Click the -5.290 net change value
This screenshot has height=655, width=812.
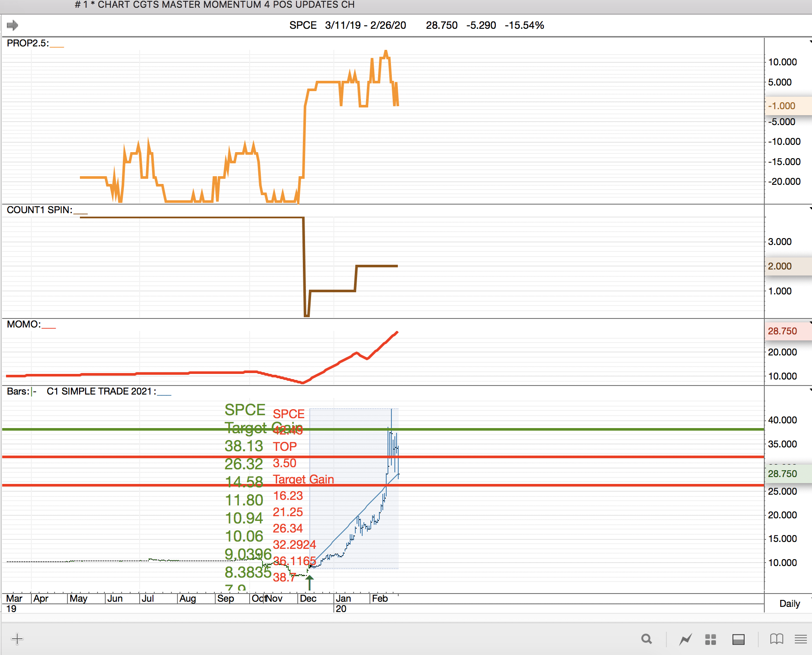point(481,25)
